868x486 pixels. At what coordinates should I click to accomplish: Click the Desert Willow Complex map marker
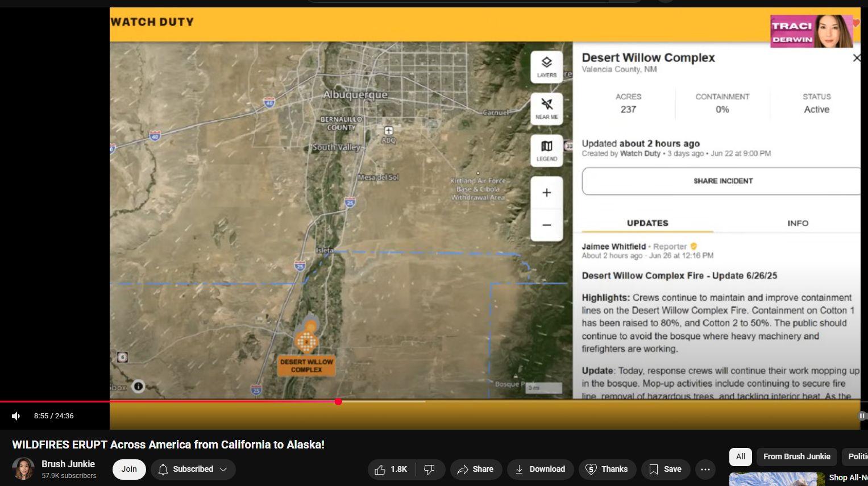coord(307,341)
